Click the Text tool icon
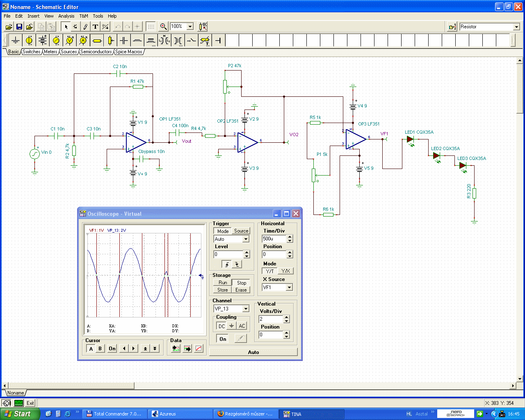Image resolution: width=525 pixels, height=420 pixels. 95,27
